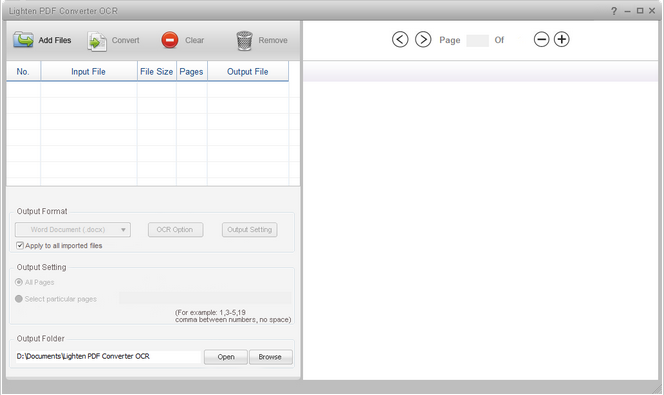The height and width of the screenshot is (395, 664).
Task: Click the Add Files text label
Action: pyautogui.click(x=55, y=40)
